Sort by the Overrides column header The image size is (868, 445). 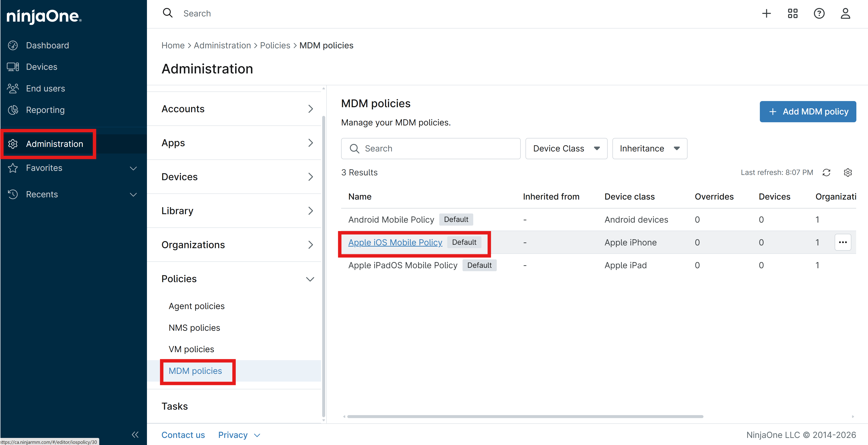[x=714, y=196]
